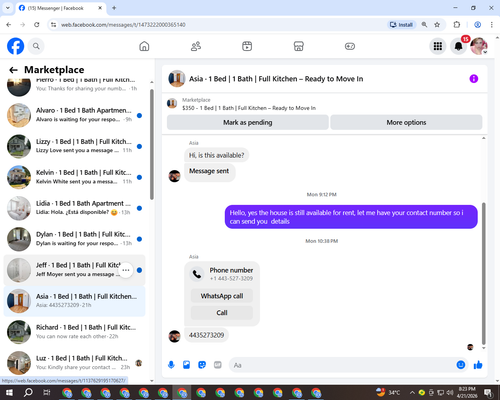The height and width of the screenshot is (400, 500).
Task: Reload the page with refresh icon
Action: [x=37, y=25]
